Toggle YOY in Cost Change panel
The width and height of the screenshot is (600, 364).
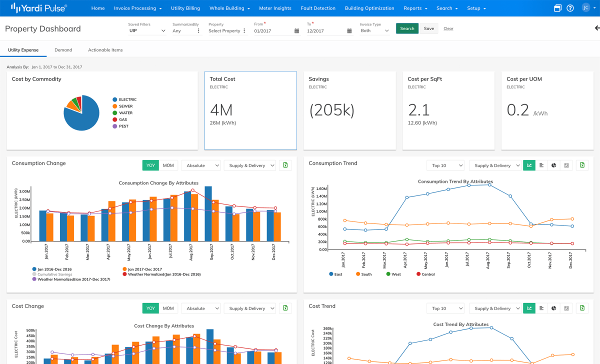tap(150, 308)
